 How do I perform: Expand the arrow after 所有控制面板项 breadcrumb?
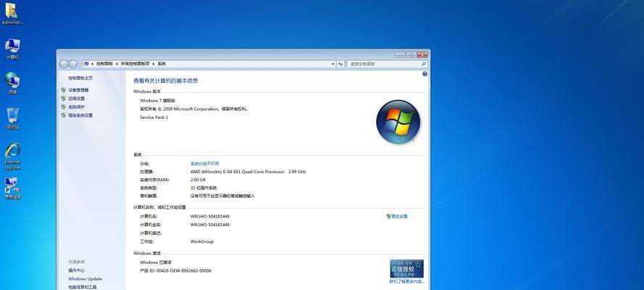tap(154, 64)
